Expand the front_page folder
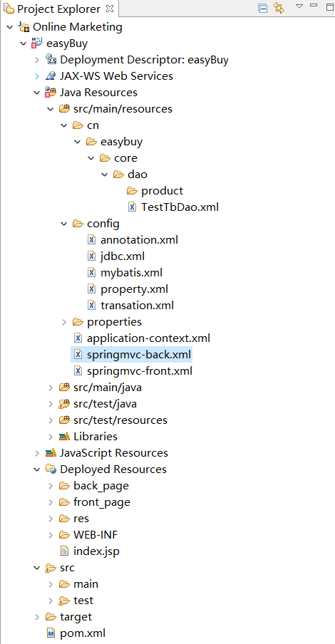This screenshot has width=335, height=644. pyautogui.click(x=51, y=502)
